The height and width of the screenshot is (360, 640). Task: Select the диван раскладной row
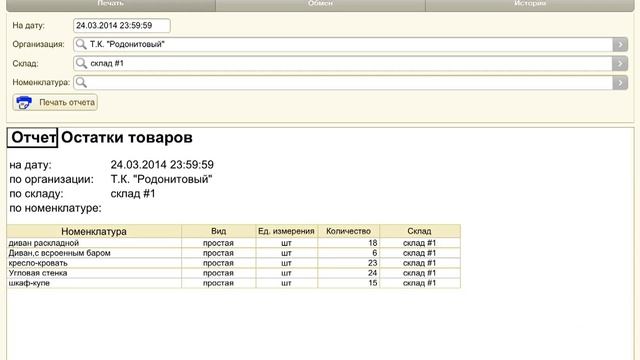coord(233,243)
